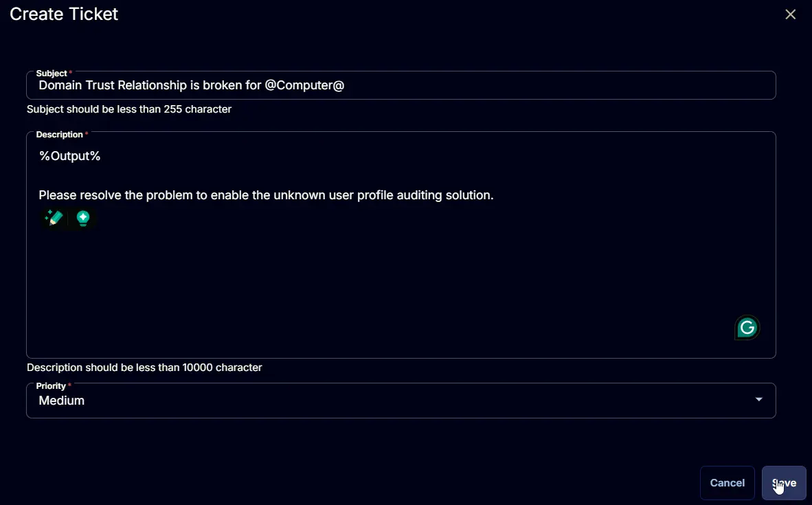812x505 pixels.
Task: Click the sparkle pencil AI rewrite icon
Action: pos(54,218)
